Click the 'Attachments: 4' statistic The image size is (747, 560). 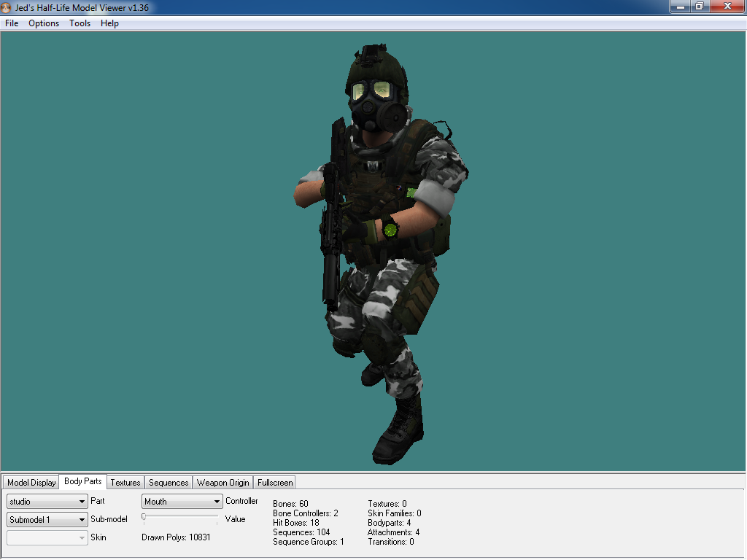(x=393, y=532)
